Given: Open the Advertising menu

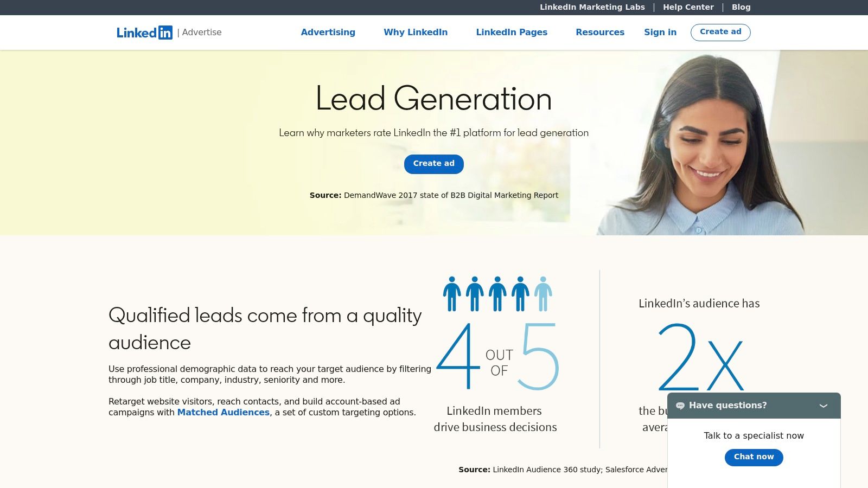Looking at the screenshot, I should [x=328, y=32].
